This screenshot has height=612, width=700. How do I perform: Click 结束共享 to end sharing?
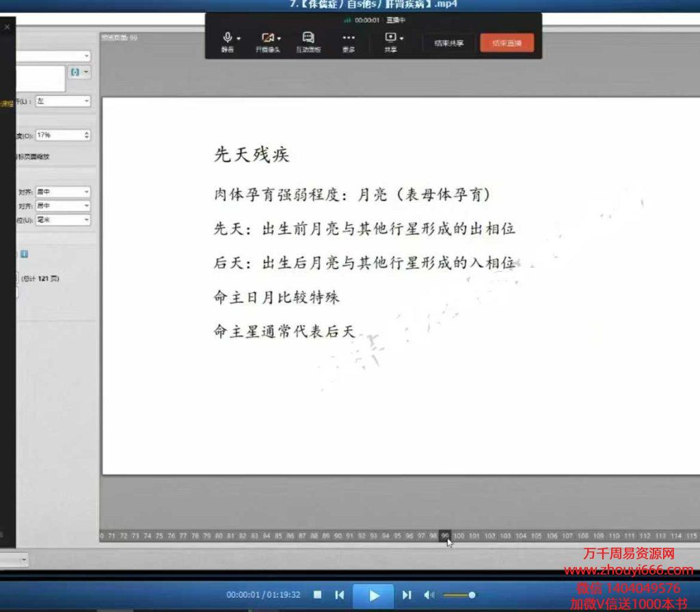click(x=449, y=43)
